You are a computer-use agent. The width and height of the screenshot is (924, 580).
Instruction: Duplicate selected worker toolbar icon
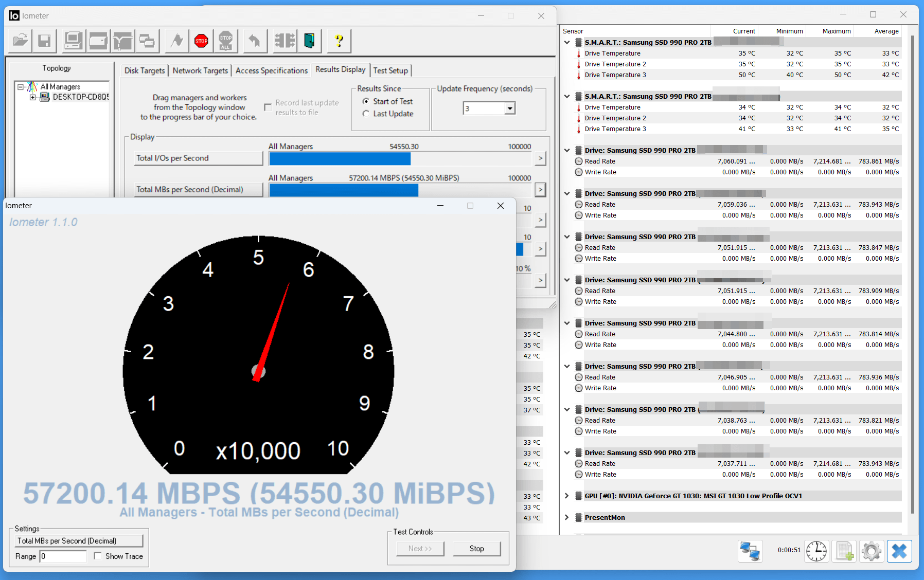point(147,41)
